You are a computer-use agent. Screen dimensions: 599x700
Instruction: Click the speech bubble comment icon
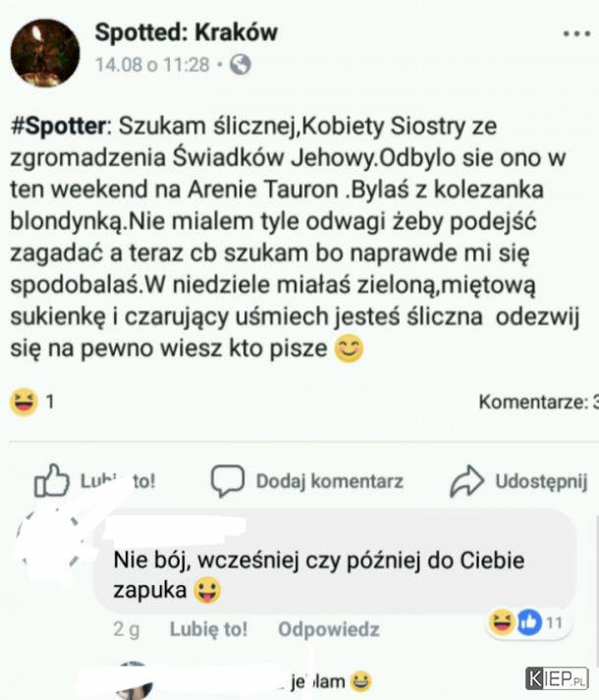coord(228,481)
